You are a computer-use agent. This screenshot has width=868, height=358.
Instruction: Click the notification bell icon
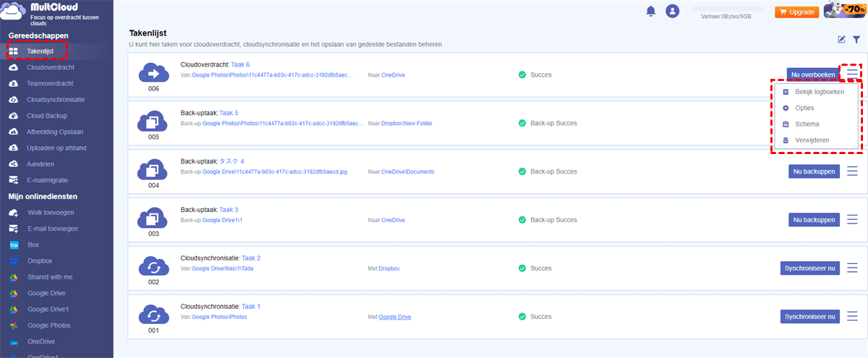pyautogui.click(x=651, y=11)
